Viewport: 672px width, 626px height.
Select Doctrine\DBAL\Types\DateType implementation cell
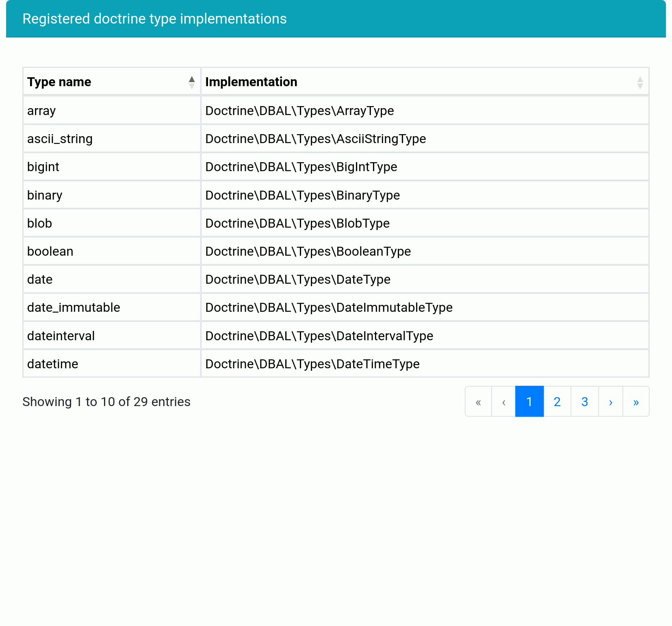click(425, 279)
